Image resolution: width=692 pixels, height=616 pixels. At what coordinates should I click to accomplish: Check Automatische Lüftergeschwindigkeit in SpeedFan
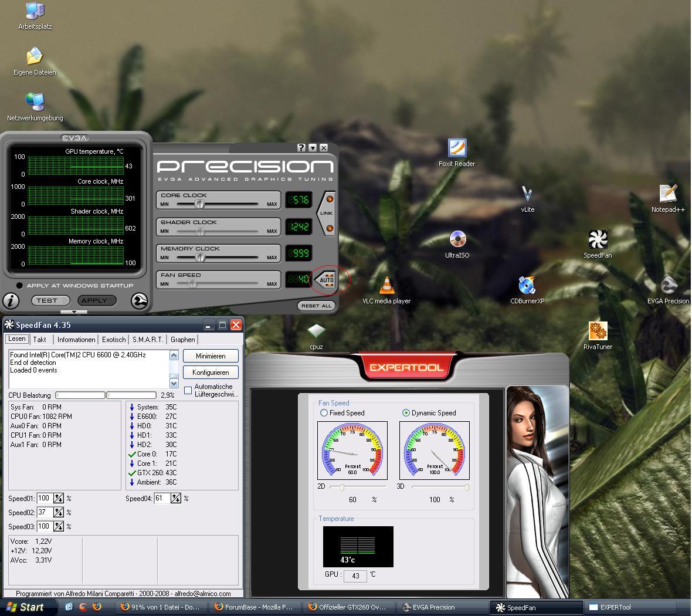click(x=188, y=390)
